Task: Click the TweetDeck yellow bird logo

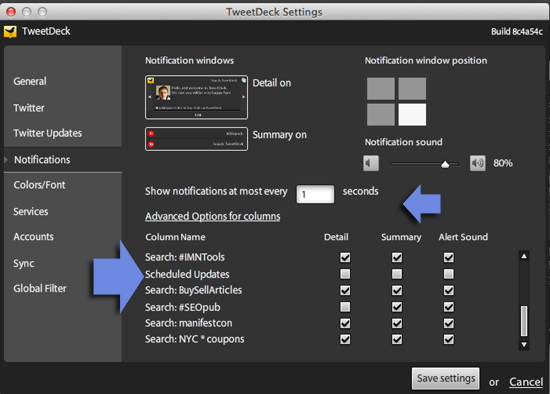Action: click(x=10, y=32)
